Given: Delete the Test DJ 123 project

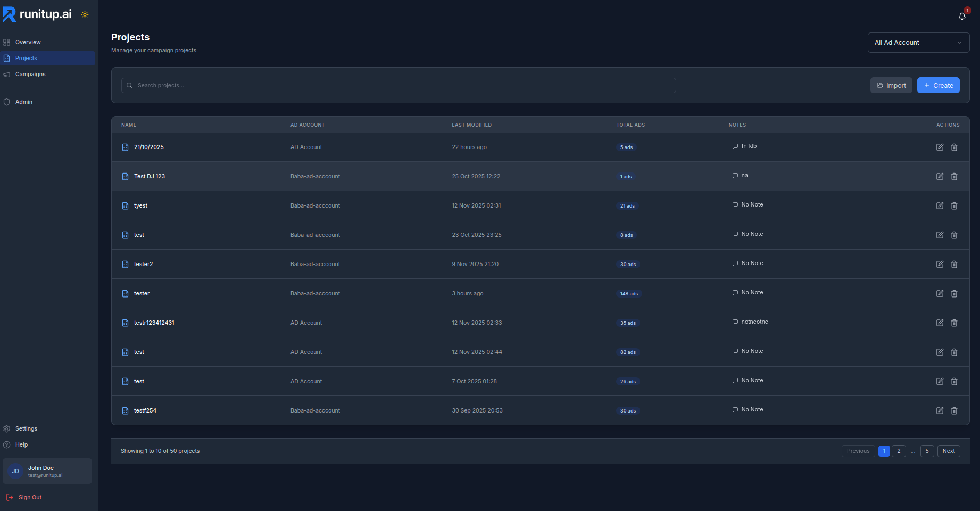Looking at the screenshot, I should (954, 177).
